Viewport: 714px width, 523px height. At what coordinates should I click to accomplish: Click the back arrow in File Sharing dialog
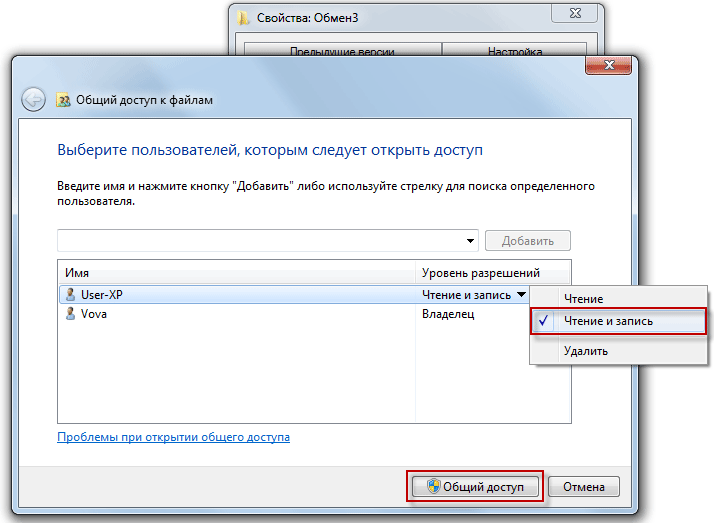33,99
